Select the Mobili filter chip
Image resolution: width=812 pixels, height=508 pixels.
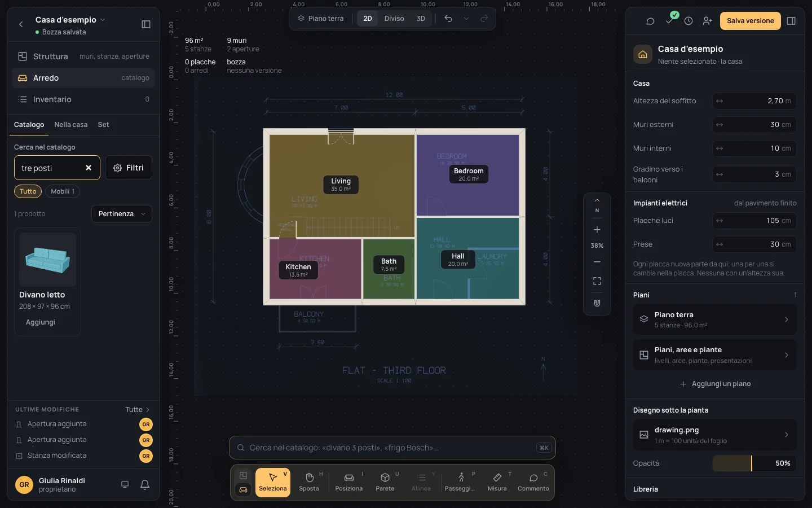[x=63, y=191]
